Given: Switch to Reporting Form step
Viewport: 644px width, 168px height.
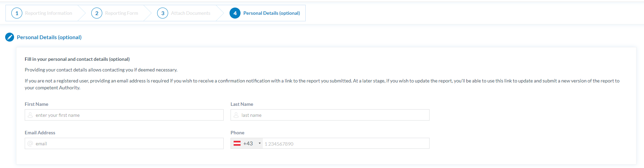Looking at the screenshot, I should 121,13.
